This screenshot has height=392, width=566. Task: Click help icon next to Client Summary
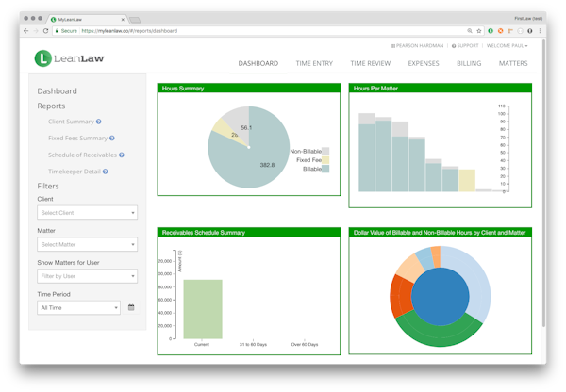coord(99,122)
